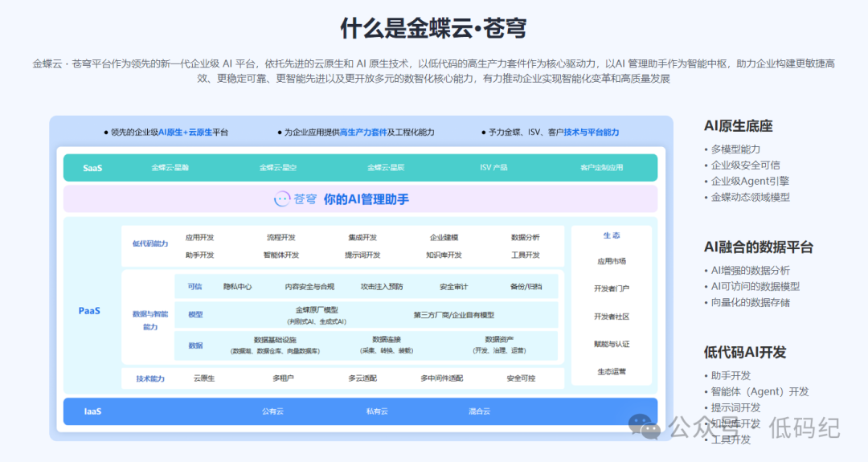
Task: Click 智能体开发 in the low-code capabilities row
Action: click(x=280, y=255)
